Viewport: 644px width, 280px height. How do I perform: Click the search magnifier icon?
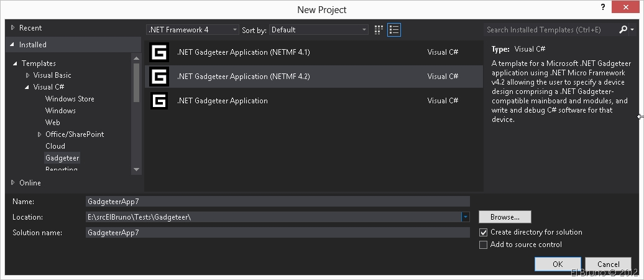point(623,30)
